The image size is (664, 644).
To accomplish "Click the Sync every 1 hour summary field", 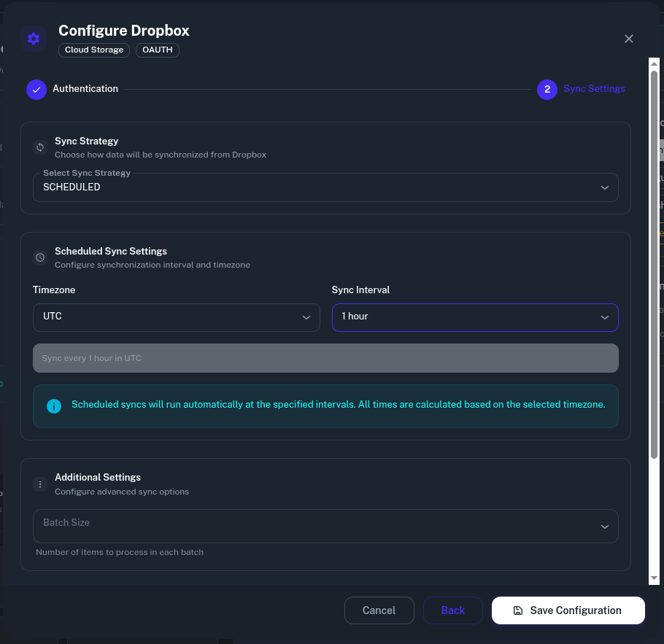I will [x=325, y=358].
